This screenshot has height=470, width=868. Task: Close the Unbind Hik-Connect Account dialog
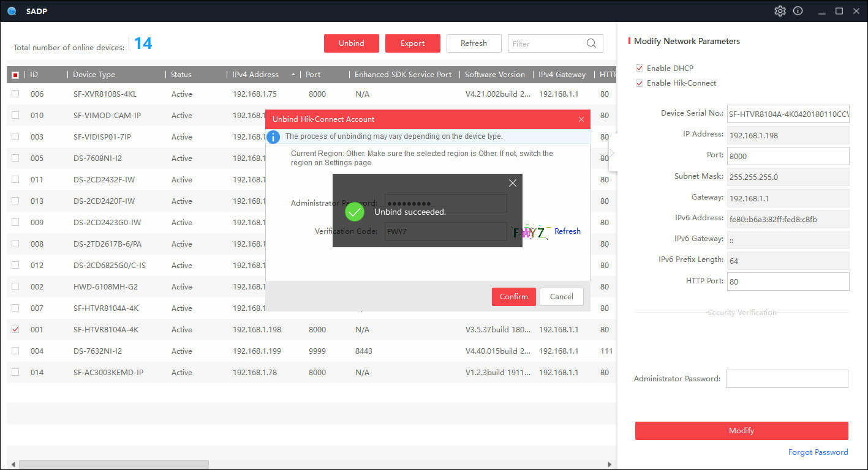pyautogui.click(x=581, y=119)
